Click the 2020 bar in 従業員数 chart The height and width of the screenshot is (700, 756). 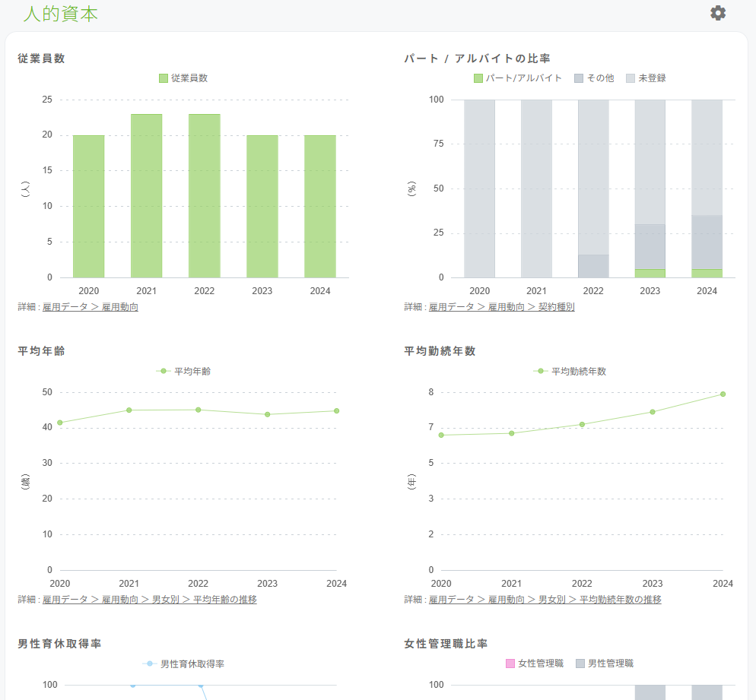click(x=89, y=206)
